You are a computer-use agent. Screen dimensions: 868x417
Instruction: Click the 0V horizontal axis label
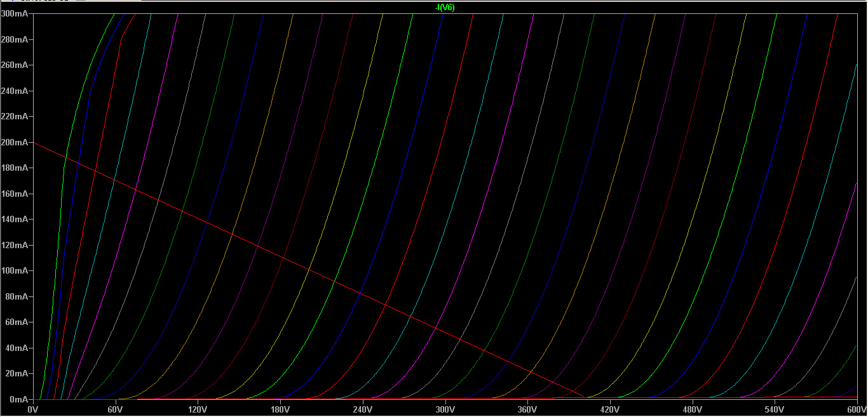[x=33, y=410]
